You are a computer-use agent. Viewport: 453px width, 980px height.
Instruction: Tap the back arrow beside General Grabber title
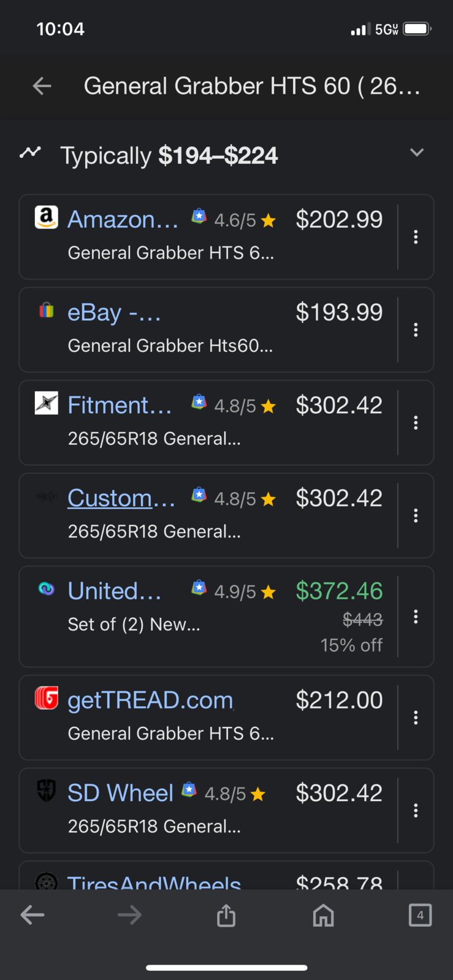tap(42, 86)
